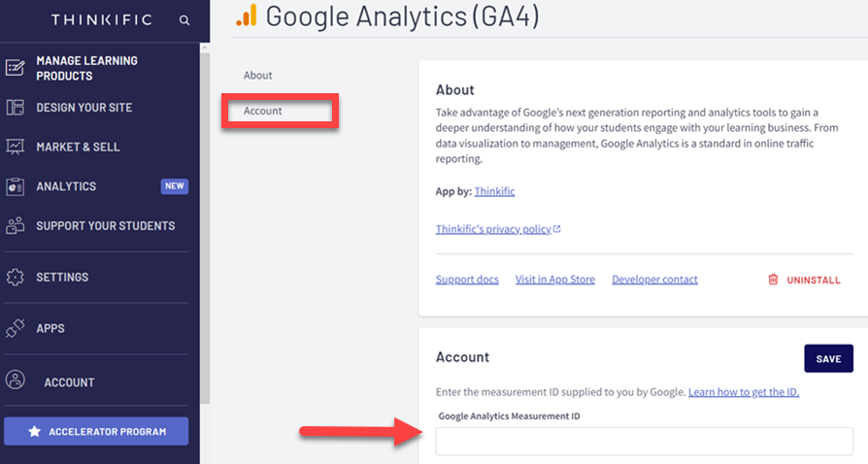The height and width of the screenshot is (464, 868).
Task: Open the Support docs link
Action: (x=467, y=280)
